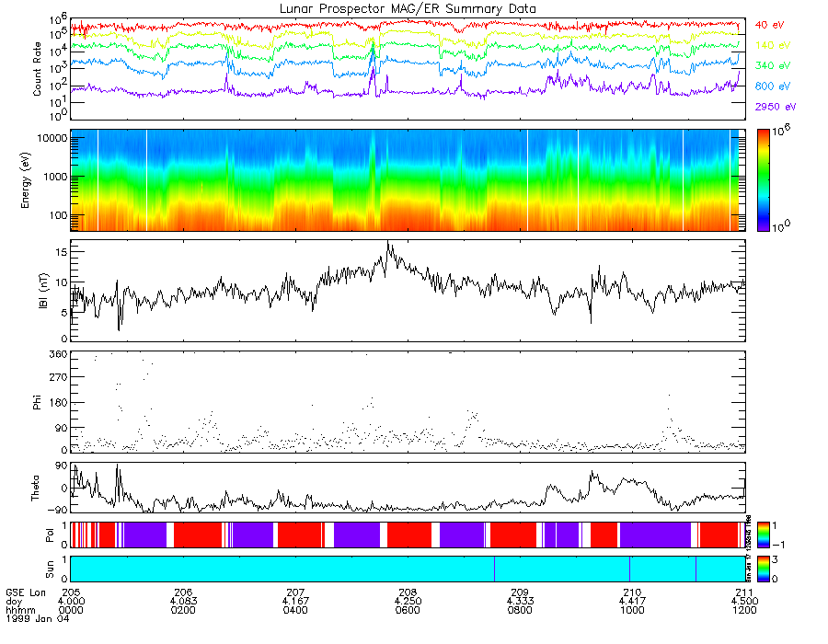Click the energy spectrogram color bar
Image resolution: width=828 pixels, height=644 pixels.
coord(763,180)
